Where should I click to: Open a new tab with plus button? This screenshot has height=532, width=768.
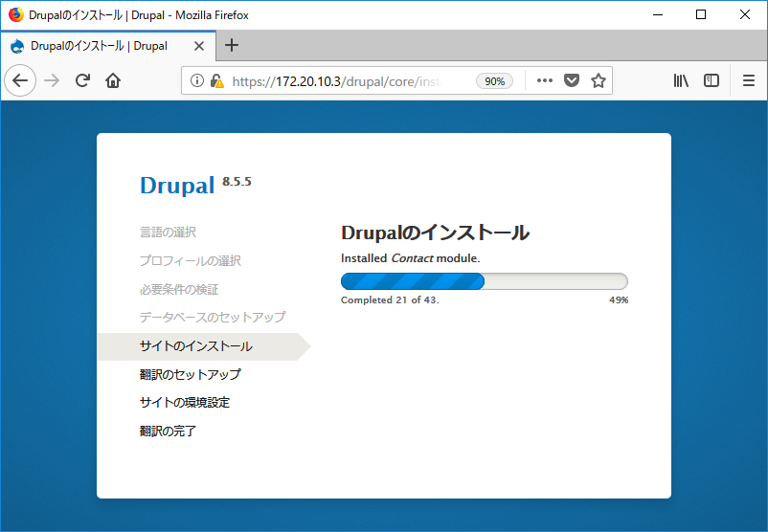[x=231, y=46]
